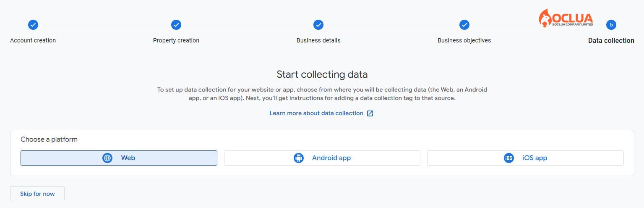This screenshot has width=644, height=208.
Task: Open Learn more about data collection link
Action: pos(316,113)
